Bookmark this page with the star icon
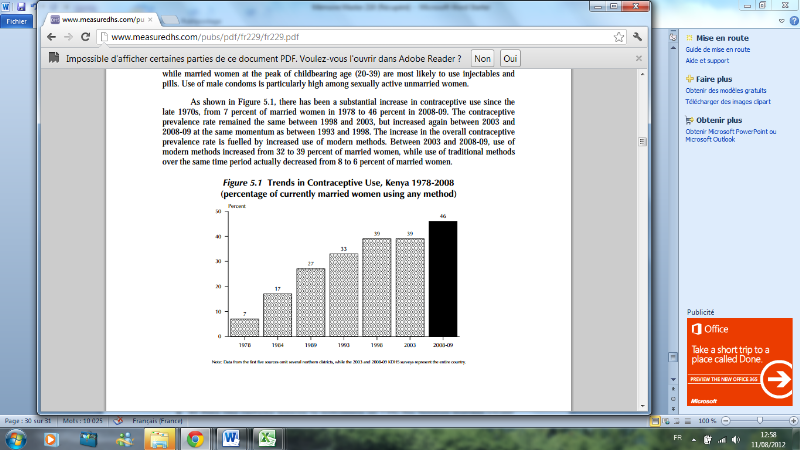The width and height of the screenshot is (800, 450). click(x=619, y=37)
